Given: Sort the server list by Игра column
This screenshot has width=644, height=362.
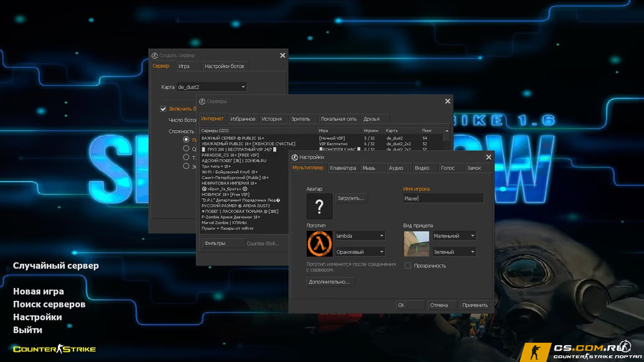Looking at the screenshot, I should (340, 131).
